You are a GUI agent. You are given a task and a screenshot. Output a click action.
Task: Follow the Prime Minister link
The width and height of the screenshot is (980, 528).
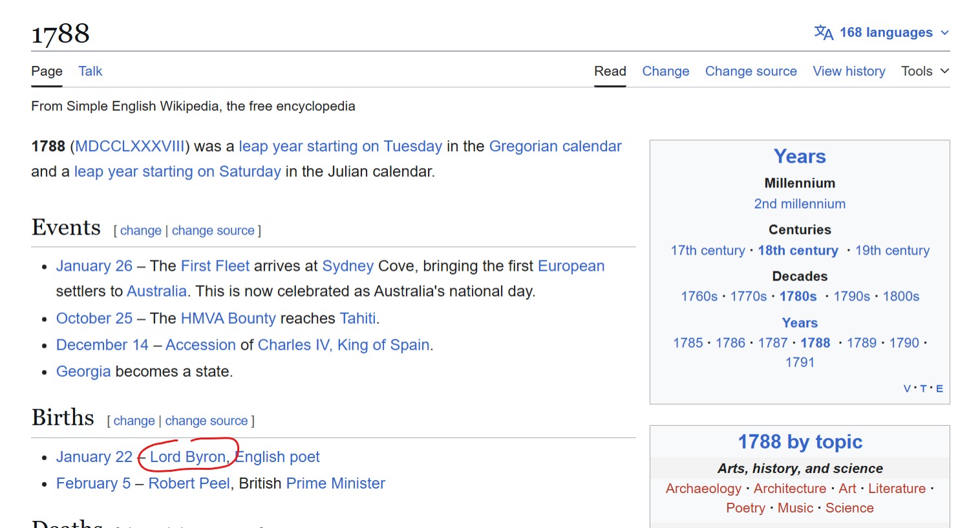pos(336,483)
